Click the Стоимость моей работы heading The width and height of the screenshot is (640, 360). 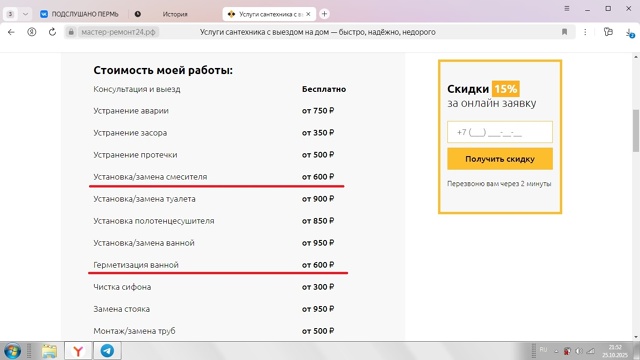[x=163, y=70]
